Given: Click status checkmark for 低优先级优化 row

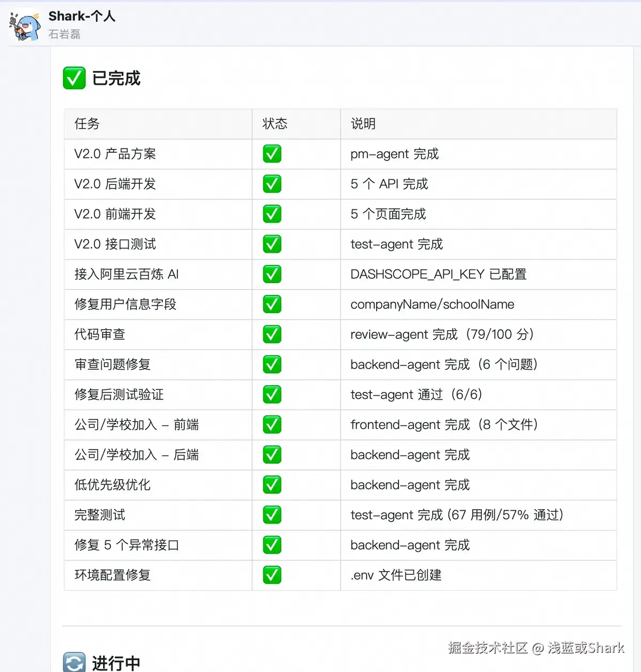Looking at the screenshot, I should tap(272, 485).
